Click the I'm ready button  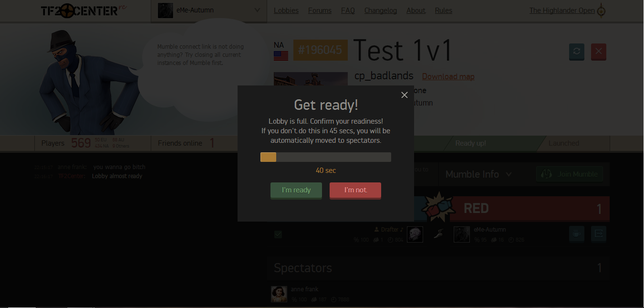tap(296, 190)
